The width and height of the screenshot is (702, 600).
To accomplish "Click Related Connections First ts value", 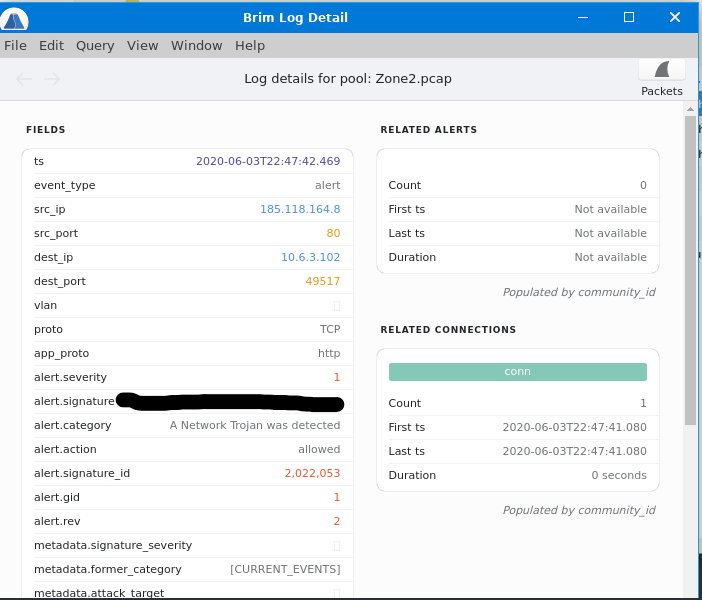I will pyautogui.click(x=574, y=427).
